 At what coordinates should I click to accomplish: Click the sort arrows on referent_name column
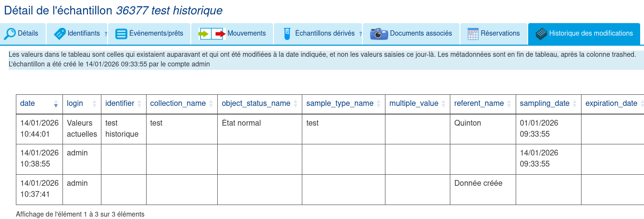tap(508, 103)
